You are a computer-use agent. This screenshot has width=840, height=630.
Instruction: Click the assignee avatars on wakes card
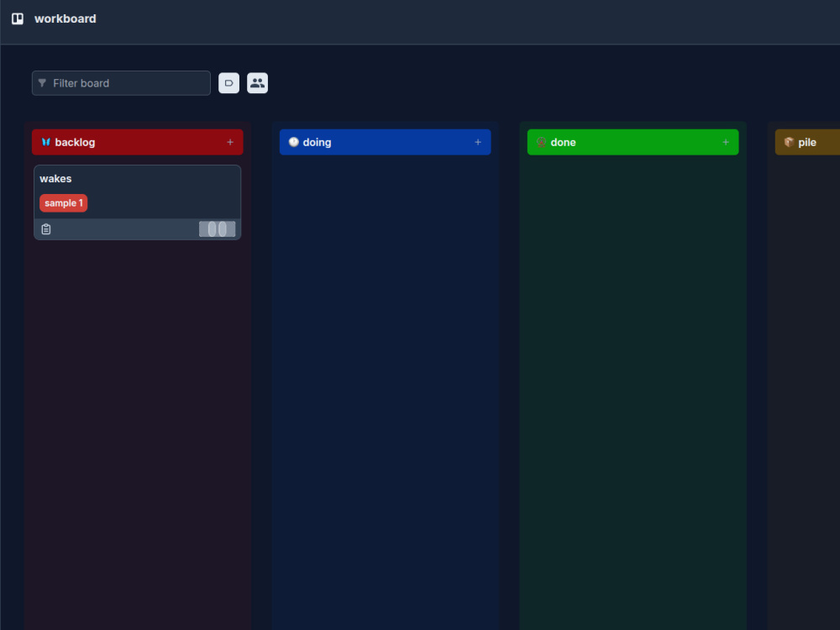click(217, 229)
